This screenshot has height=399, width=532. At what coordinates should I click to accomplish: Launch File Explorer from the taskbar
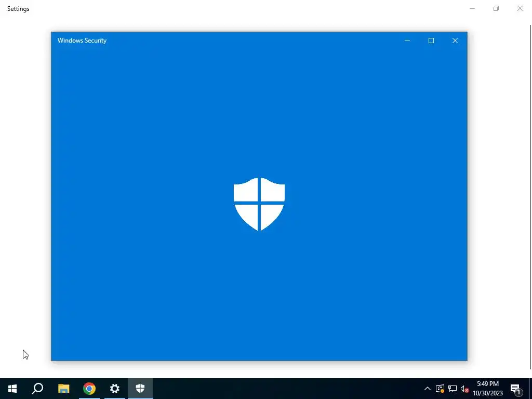(63, 389)
